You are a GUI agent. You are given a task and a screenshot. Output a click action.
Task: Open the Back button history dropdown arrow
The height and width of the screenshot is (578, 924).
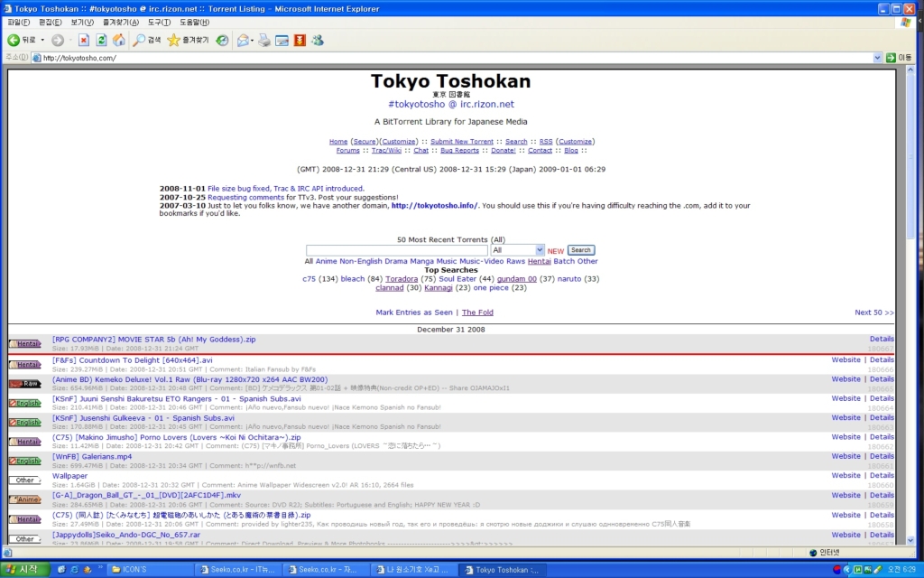[x=42, y=40]
